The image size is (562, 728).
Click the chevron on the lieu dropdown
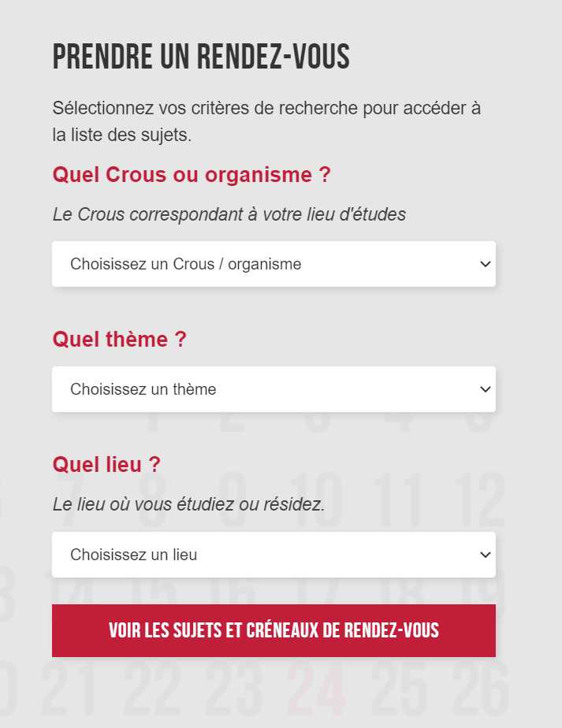[x=486, y=555]
